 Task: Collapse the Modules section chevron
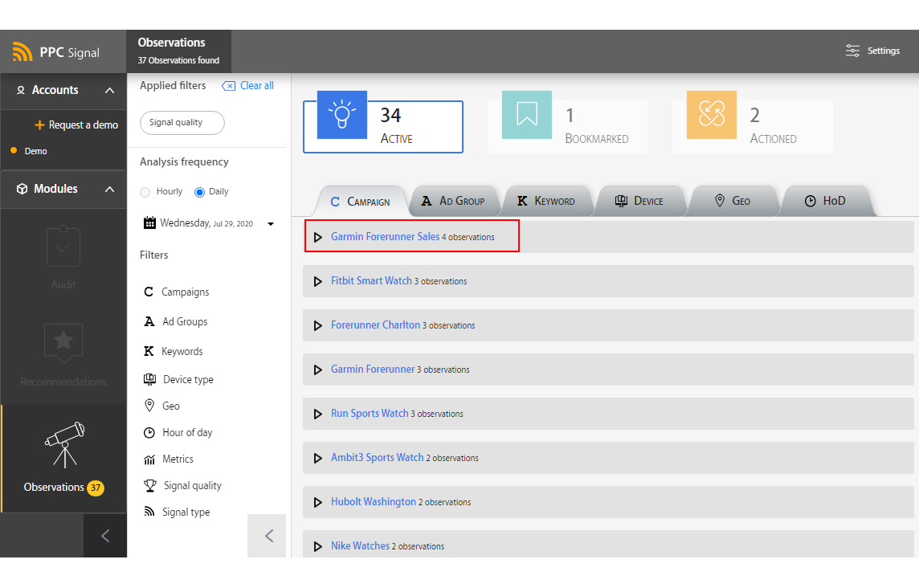pos(109,190)
